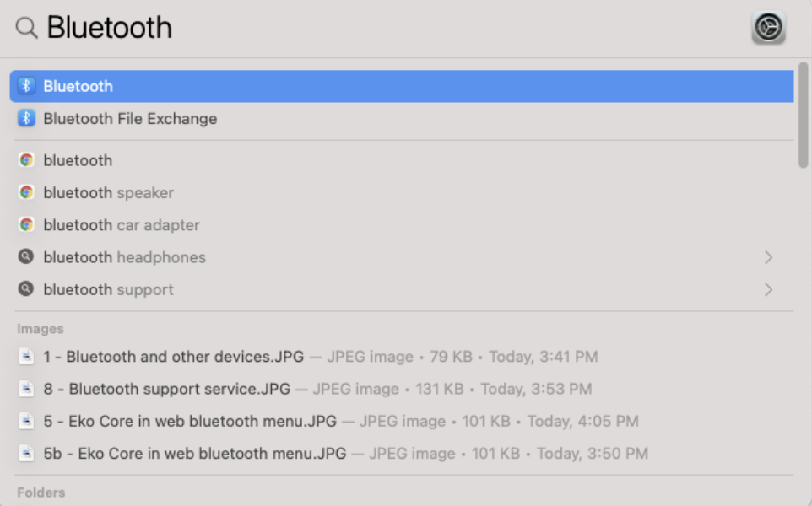Click the Spotlight search field containing 'Bluetooth'
Screen dimensions: 812x506
point(393,28)
